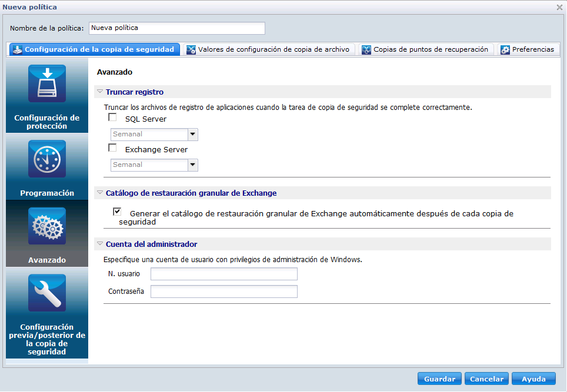Click the gear icon on the Preferencias tab
567x392 pixels.
[x=505, y=50]
